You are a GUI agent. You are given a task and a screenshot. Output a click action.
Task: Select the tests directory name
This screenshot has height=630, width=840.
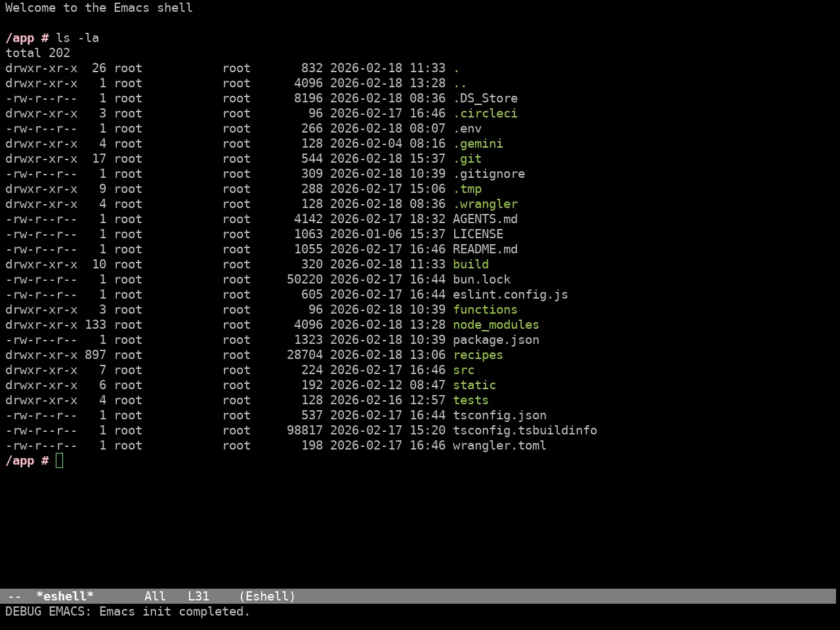[x=471, y=400]
